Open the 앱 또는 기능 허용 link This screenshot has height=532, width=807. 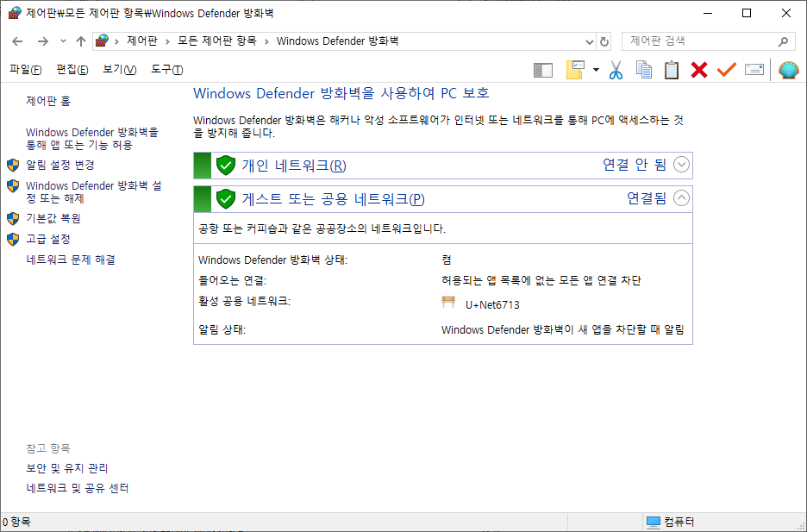pos(92,139)
